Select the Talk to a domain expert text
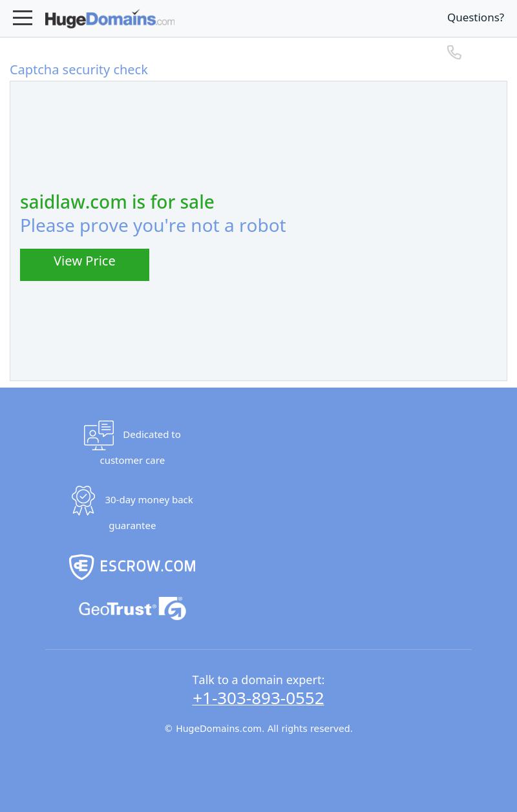Image resolution: width=517 pixels, height=812 pixels. click(x=258, y=680)
